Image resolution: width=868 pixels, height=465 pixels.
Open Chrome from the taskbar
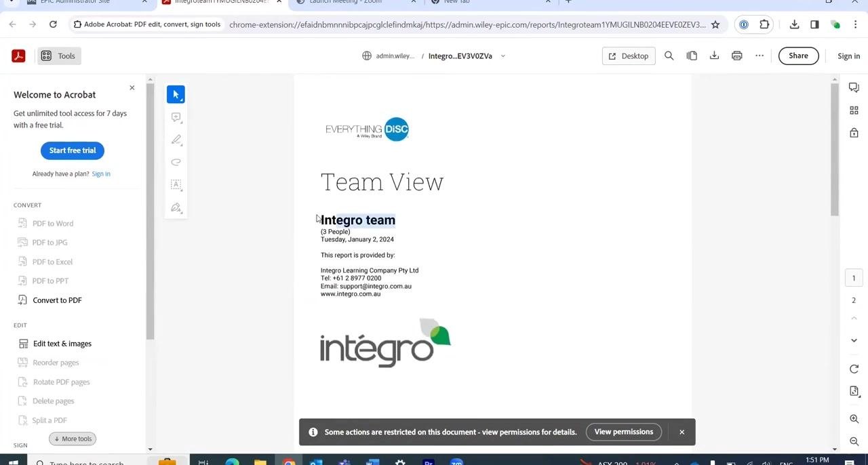289,463
